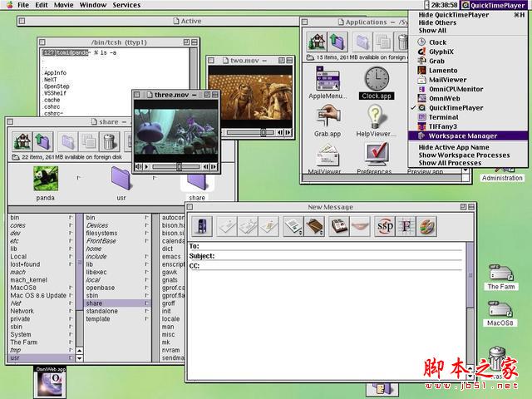Open the brown clipboard popup in New Message toolbar
The height and width of the screenshot is (399, 532).
click(314, 226)
